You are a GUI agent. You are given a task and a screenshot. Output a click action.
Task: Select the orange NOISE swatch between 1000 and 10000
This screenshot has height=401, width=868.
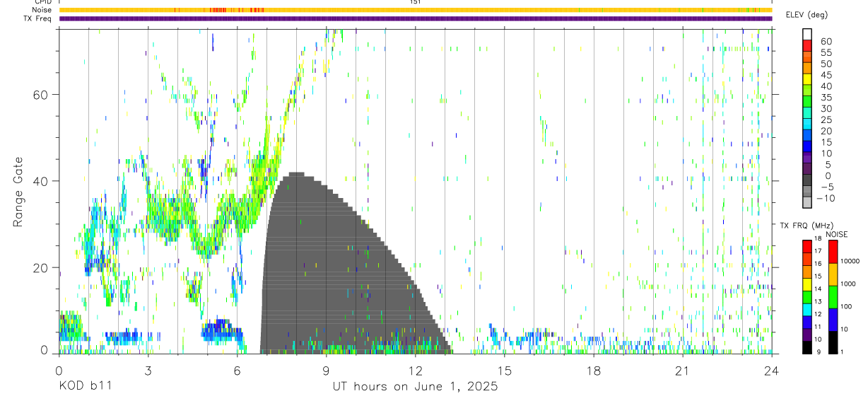coord(833,274)
